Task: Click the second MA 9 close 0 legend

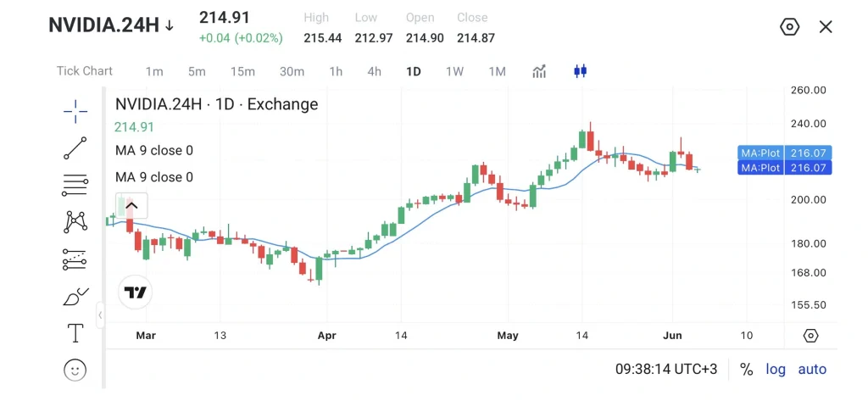Action: (154, 177)
